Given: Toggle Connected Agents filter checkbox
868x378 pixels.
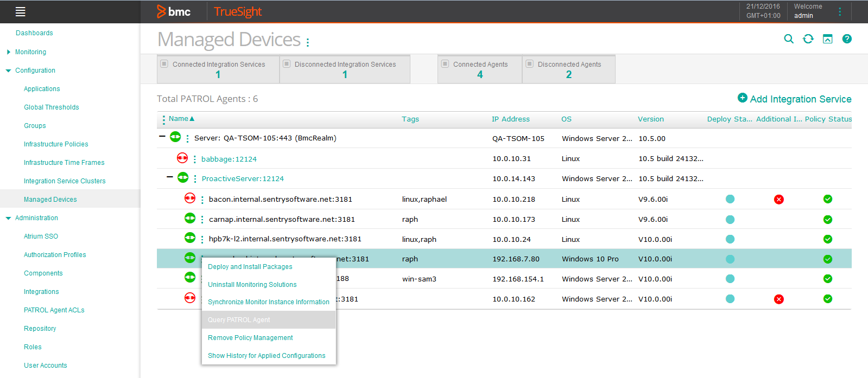Looking at the screenshot, I should click(445, 63).
